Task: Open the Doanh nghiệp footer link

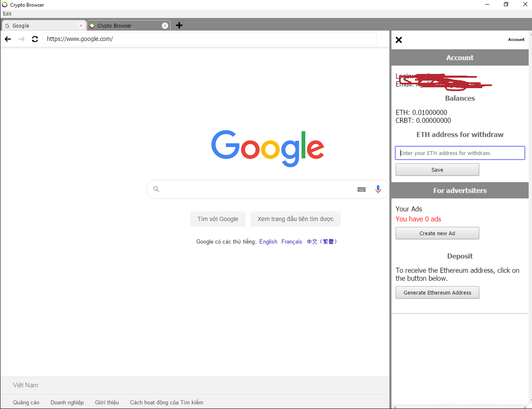Action: (x=67, y=402)
